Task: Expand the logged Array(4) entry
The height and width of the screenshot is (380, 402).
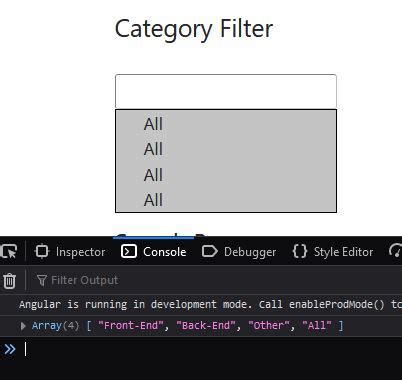Action: (23, 326)
